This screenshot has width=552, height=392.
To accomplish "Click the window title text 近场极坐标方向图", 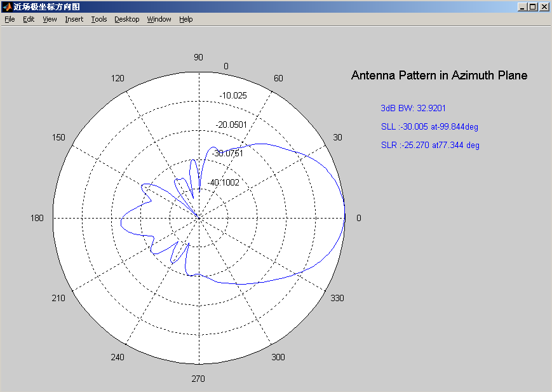I will 46,7.
